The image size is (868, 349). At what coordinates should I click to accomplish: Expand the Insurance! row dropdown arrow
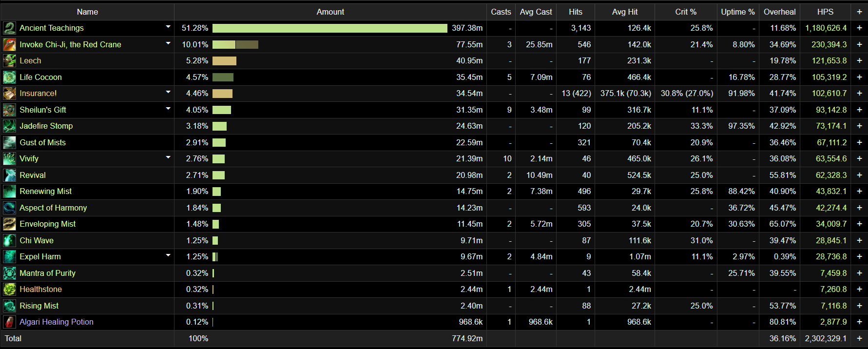tap(168, 92)
